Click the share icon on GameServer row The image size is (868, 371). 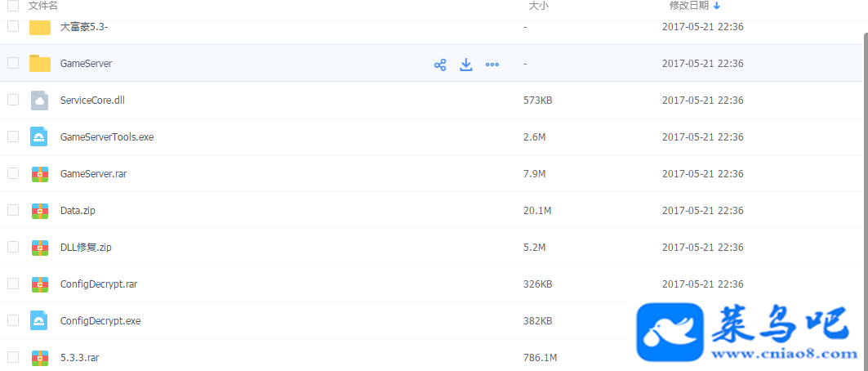[x=440, y=65]
